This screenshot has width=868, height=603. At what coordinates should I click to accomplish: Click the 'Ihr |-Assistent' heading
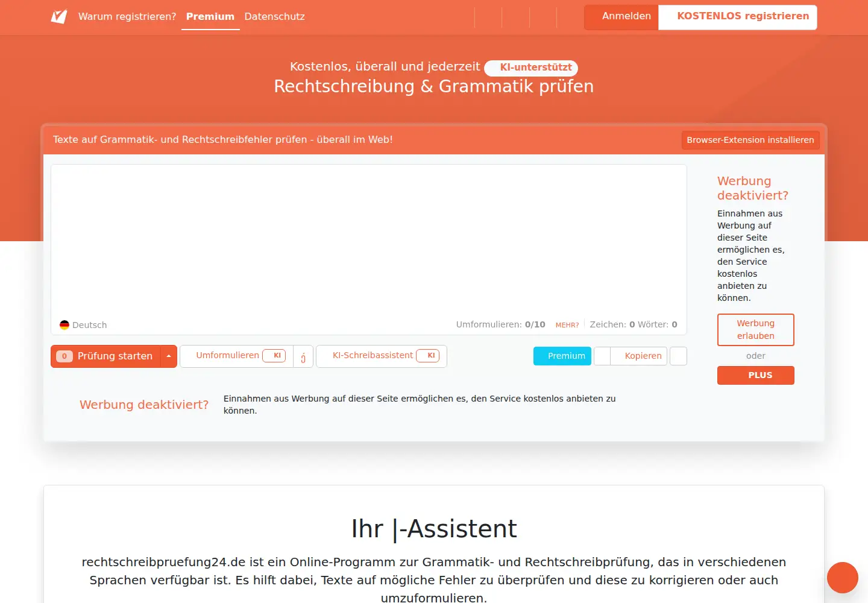[x=434, y=529]
